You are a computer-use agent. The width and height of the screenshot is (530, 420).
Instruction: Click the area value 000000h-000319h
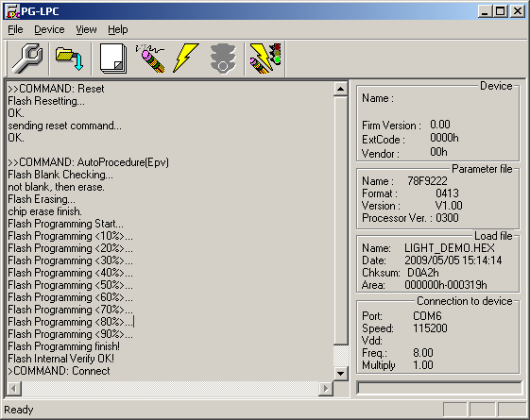pos(446,285)
